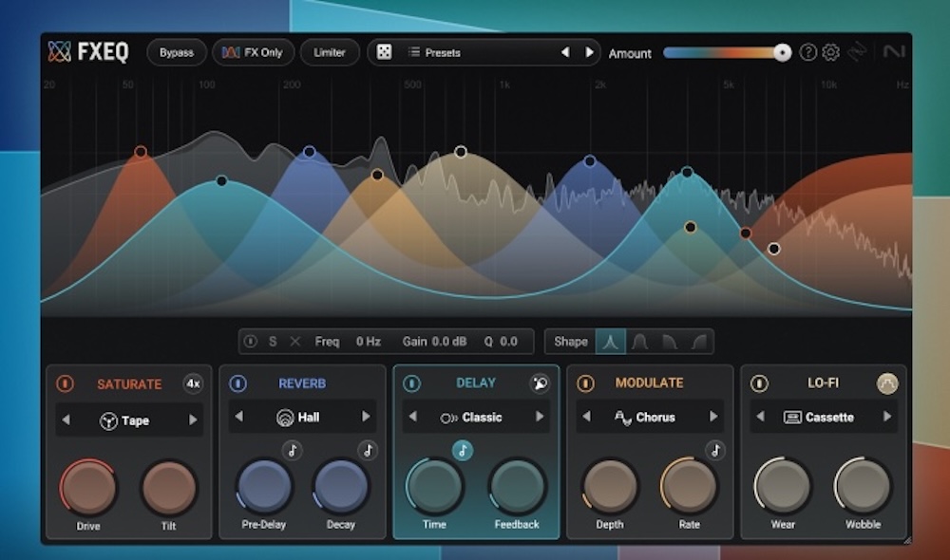This screenshot has width=950, height=560.
Task: Select previous Lo-Fi type before Cassette
Action: 758,417
